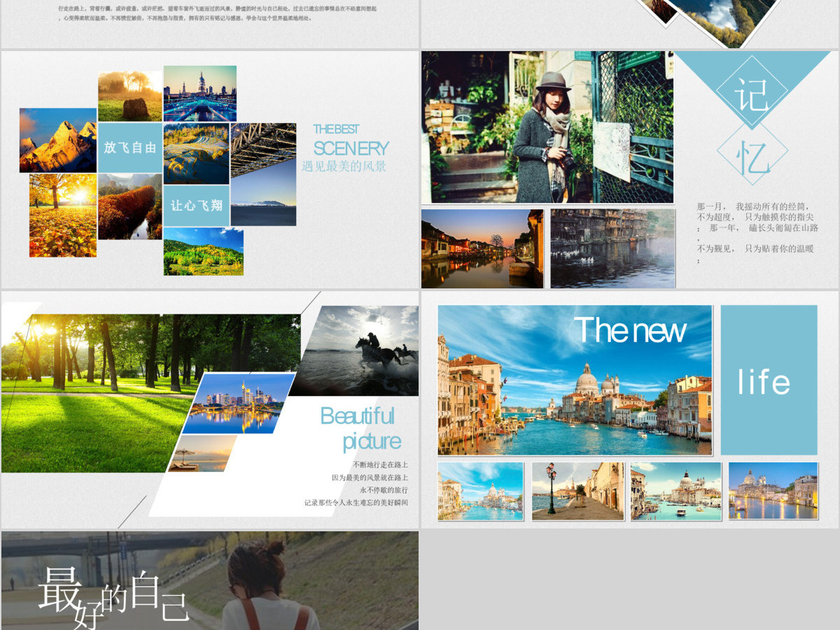Image resolution: width=840 pixels, height=630 pixels.
Task: Select the autumn tree with sunburst photo
Action: (63, 216)
